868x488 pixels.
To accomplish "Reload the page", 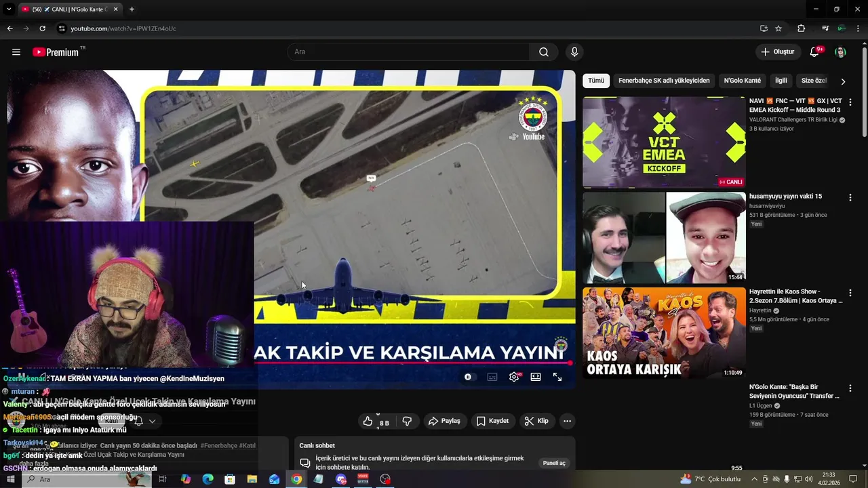I will 42,28.
